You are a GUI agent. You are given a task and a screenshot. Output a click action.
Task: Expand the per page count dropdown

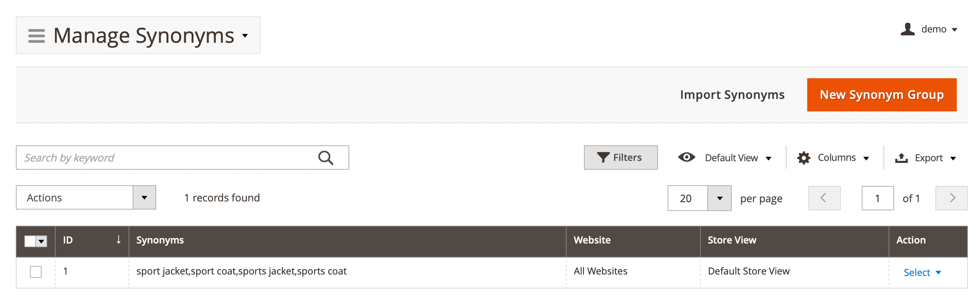pyautogui.click(x=719, y=198)
